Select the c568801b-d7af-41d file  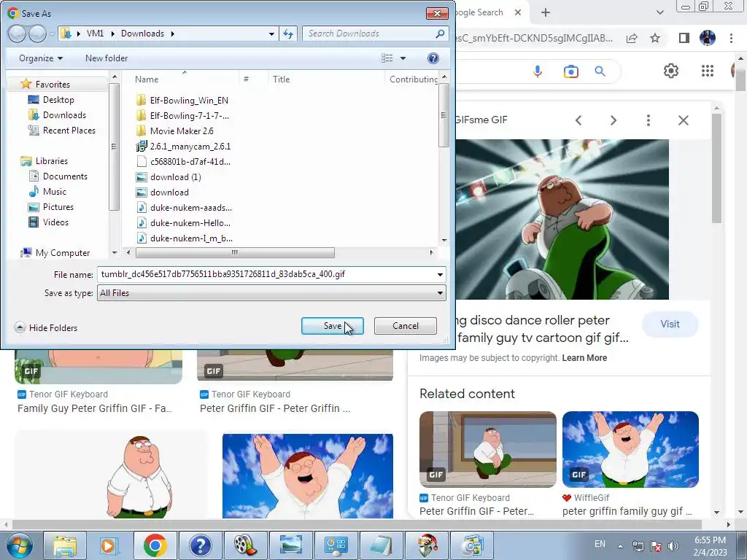click(x=190, y=161)
